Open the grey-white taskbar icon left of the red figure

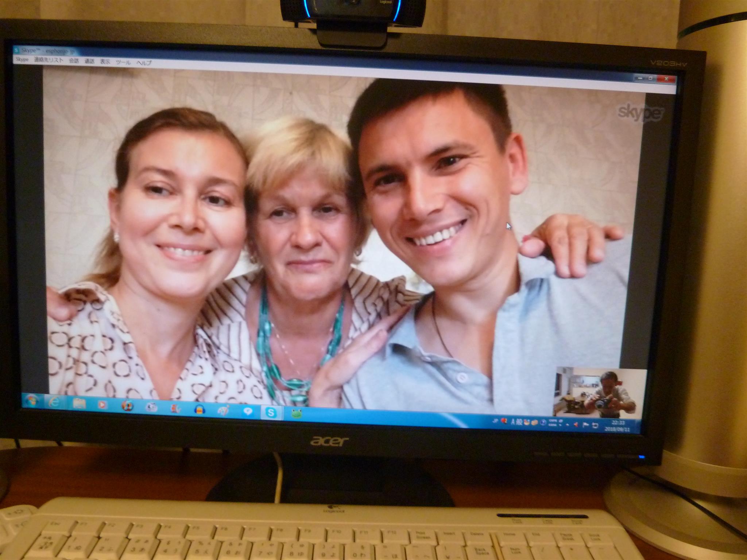(151, 407)
